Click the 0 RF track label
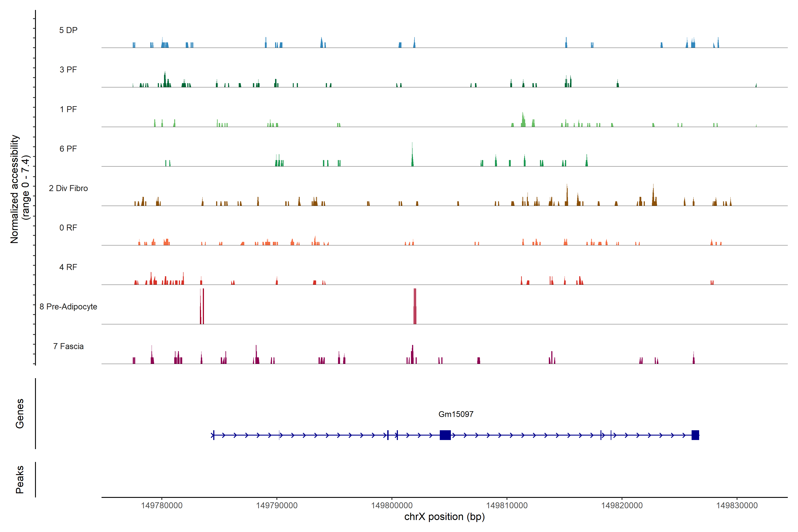This screenshot has height=532, width=798. click(x=68, y=228)
